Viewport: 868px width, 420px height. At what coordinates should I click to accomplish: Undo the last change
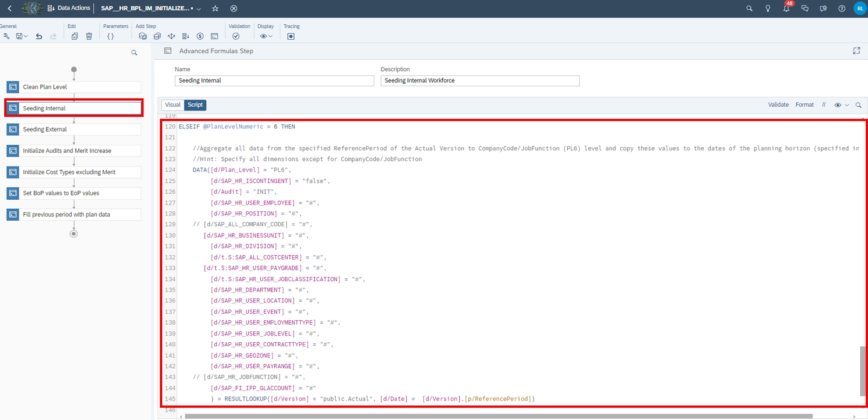39,36
